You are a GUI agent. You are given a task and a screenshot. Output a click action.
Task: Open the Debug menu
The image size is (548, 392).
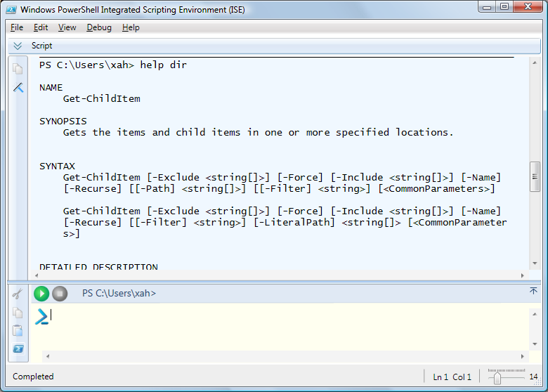coord(99,27)
